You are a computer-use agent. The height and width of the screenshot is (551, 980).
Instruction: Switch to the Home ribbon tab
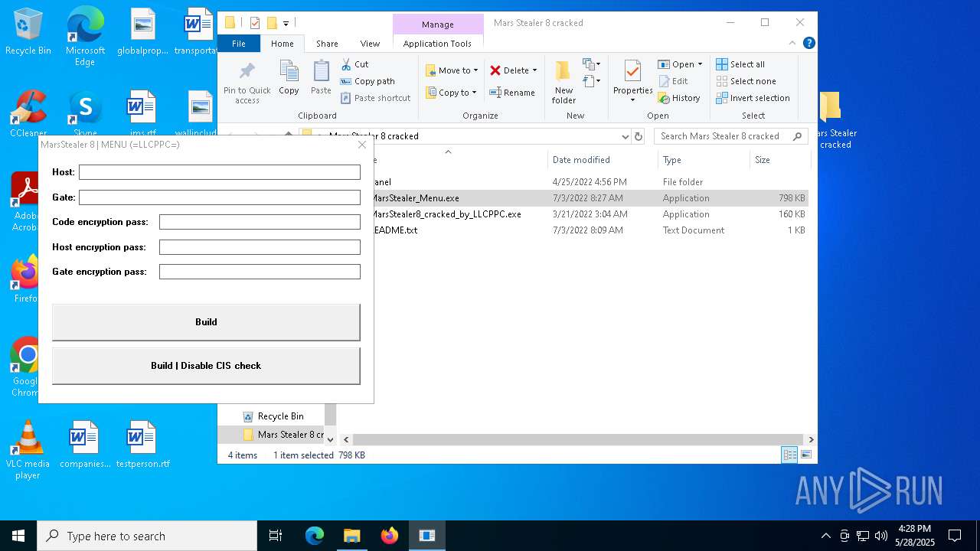[282, 44]
